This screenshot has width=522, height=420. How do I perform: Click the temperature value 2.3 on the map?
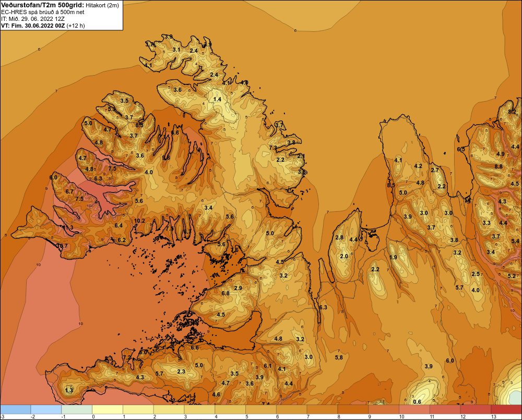pyautogui.click(x=181, y=371)
